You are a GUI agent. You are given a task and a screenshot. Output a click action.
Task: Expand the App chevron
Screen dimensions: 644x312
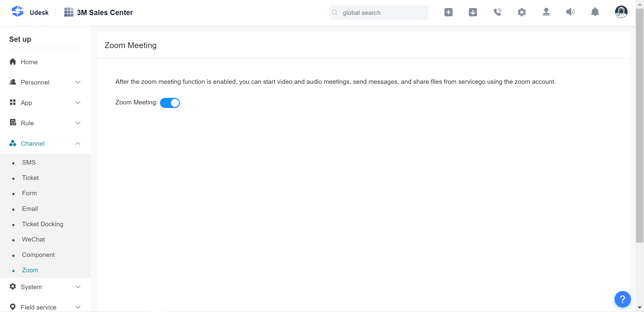point(78,103)
